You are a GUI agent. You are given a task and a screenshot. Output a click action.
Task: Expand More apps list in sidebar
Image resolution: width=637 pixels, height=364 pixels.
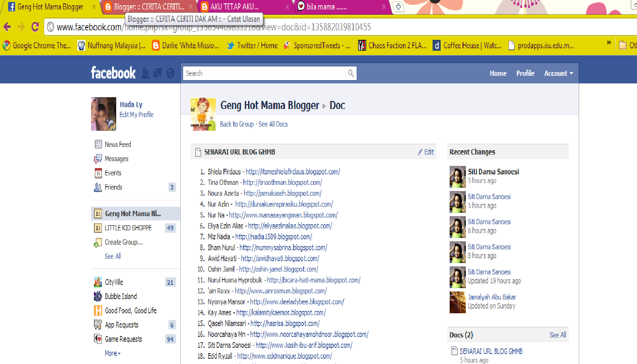(113, 353)
